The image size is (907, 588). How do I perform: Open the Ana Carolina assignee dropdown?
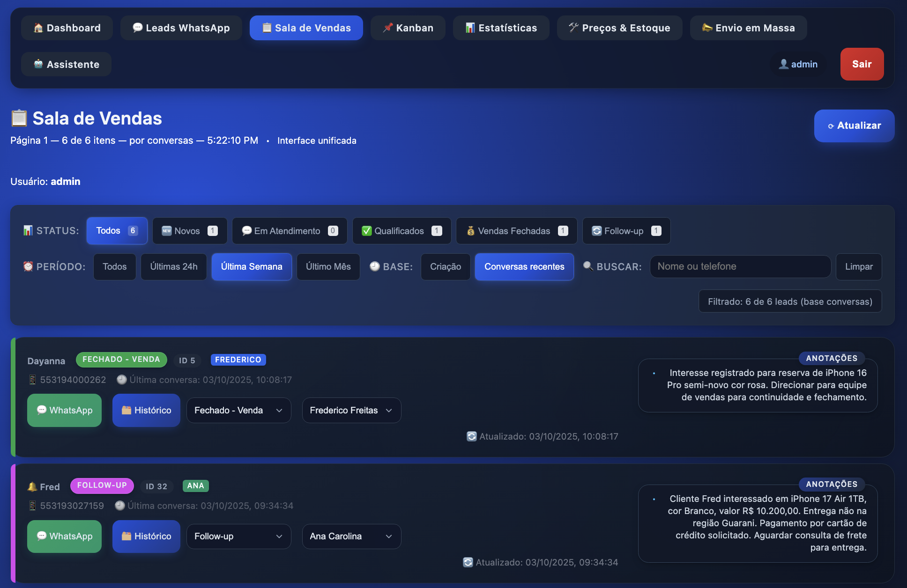[x=351, y=536]
